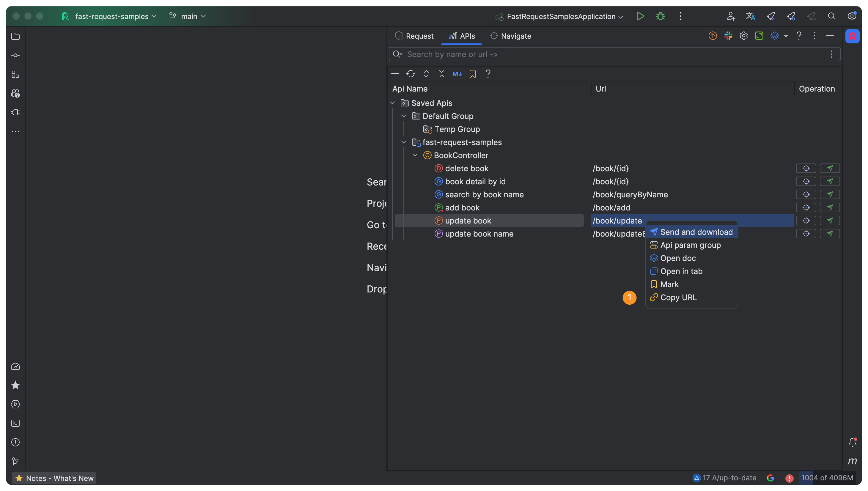The height and width of the screenshot is (491, 868).
Task: Open the Terminal tool window
Action: click(15, 423)
